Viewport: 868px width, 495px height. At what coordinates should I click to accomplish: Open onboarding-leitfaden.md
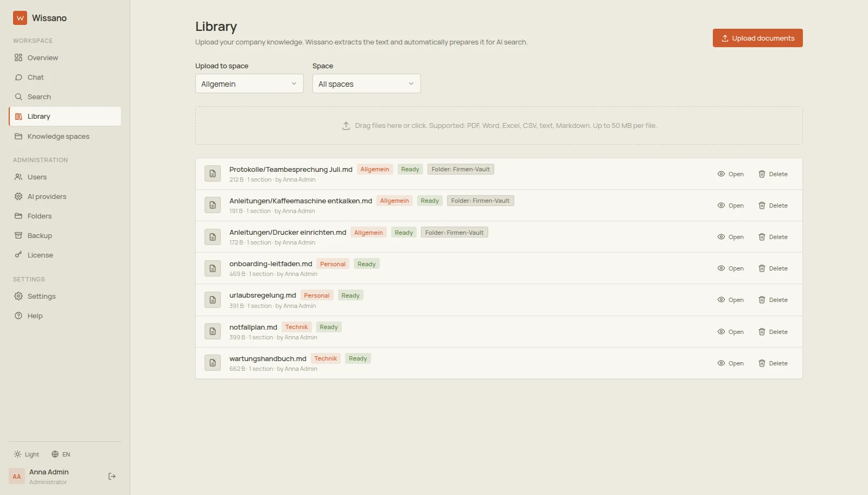point(730,268)
